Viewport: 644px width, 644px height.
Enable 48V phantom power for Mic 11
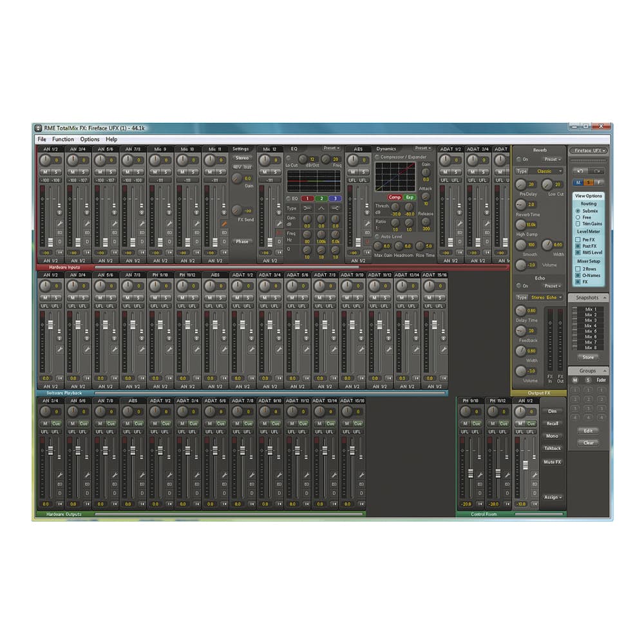point(238,167)
